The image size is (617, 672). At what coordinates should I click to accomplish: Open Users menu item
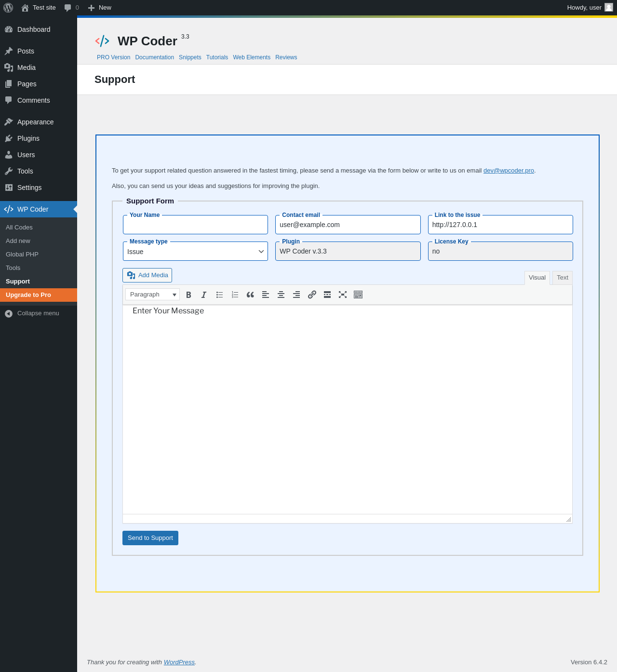pos(39,155)
